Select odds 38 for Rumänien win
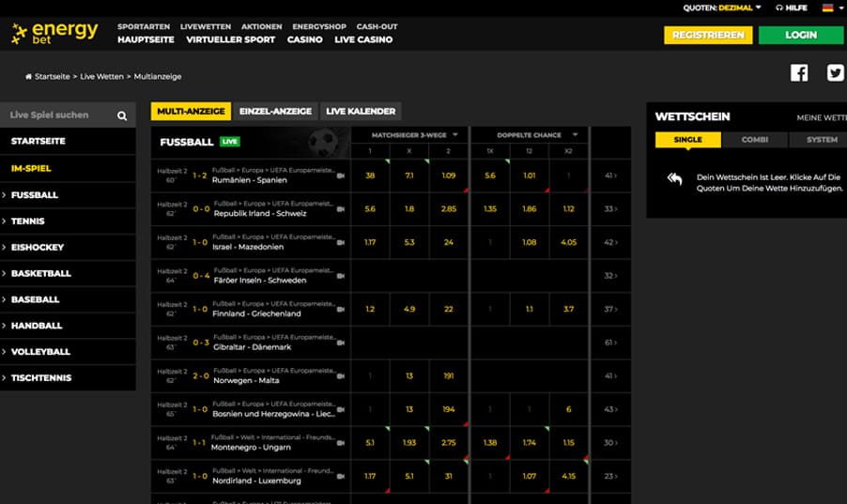The width and height of the screenshot is (847, 504). click(x=370, y=176)
